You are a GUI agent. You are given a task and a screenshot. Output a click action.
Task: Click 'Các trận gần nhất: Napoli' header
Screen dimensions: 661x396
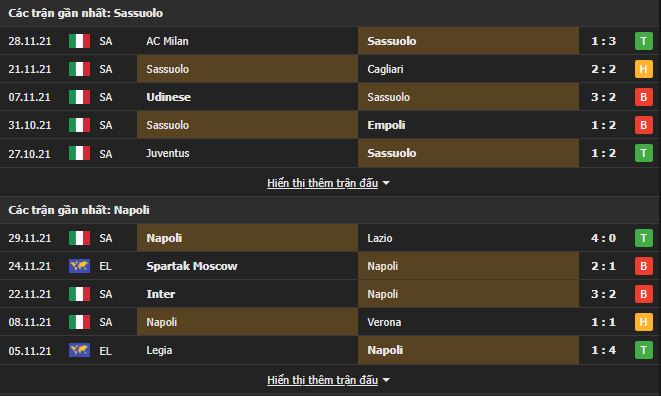click(79, 210)
